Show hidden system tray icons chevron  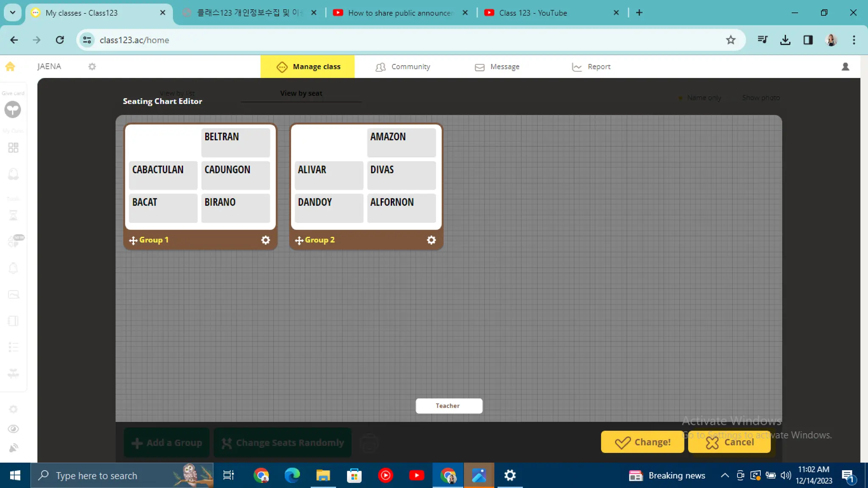pos(725,475)
